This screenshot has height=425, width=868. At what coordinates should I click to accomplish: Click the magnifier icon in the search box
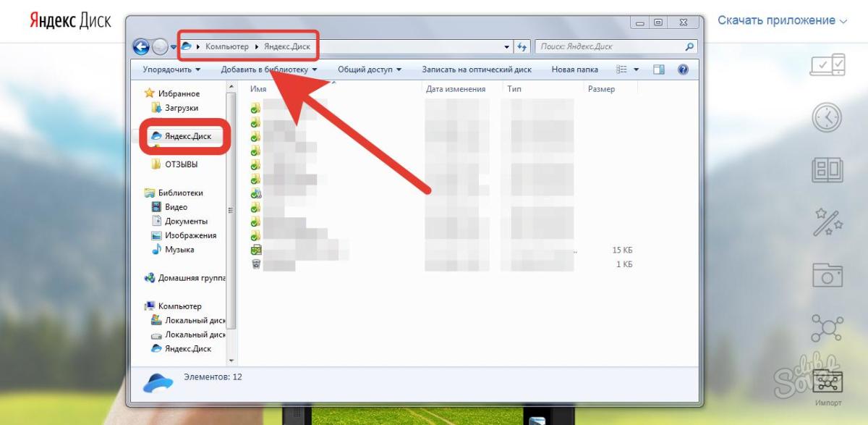click(x=689, y=46)
